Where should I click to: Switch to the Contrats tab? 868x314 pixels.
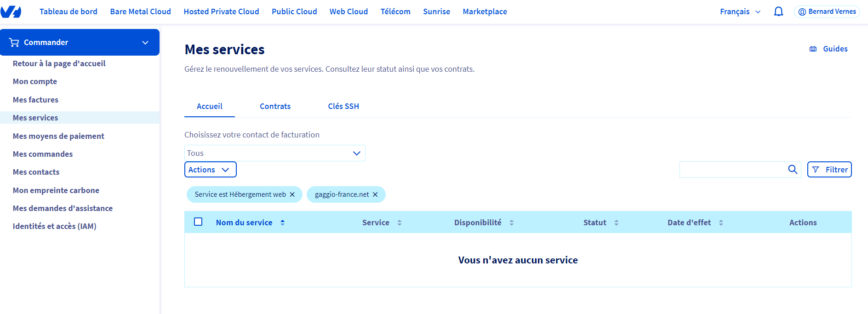(275, 106)
